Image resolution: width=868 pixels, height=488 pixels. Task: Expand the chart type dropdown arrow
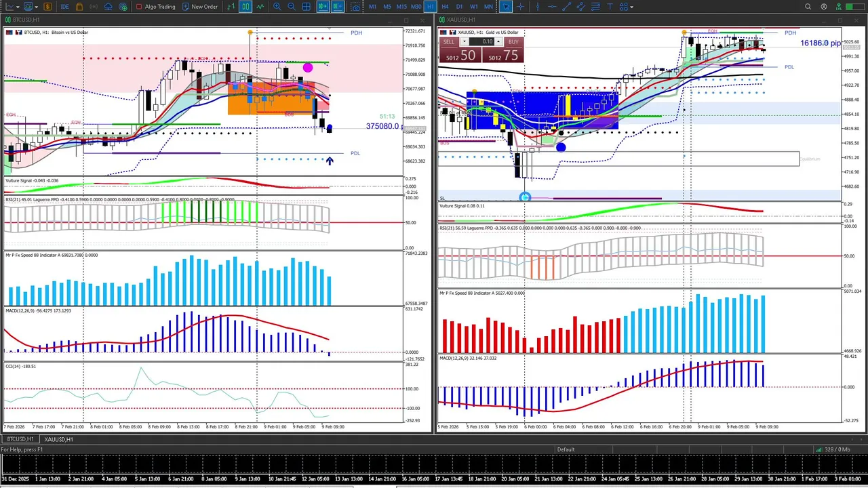click(x=18, y=7)
